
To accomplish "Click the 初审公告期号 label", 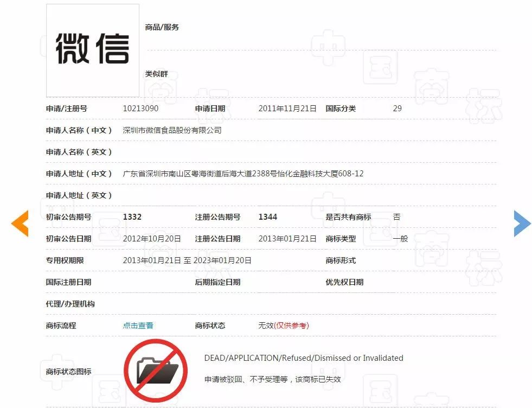I will pos(68,217).
